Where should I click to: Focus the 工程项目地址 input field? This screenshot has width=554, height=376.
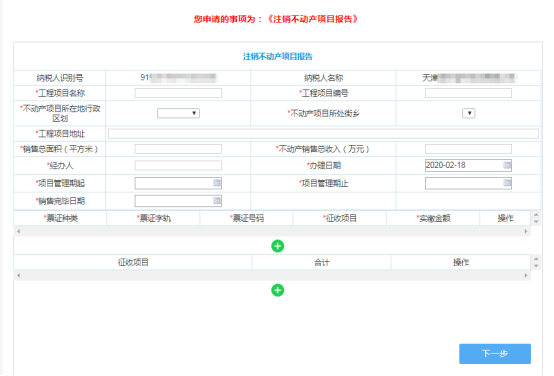323,134
